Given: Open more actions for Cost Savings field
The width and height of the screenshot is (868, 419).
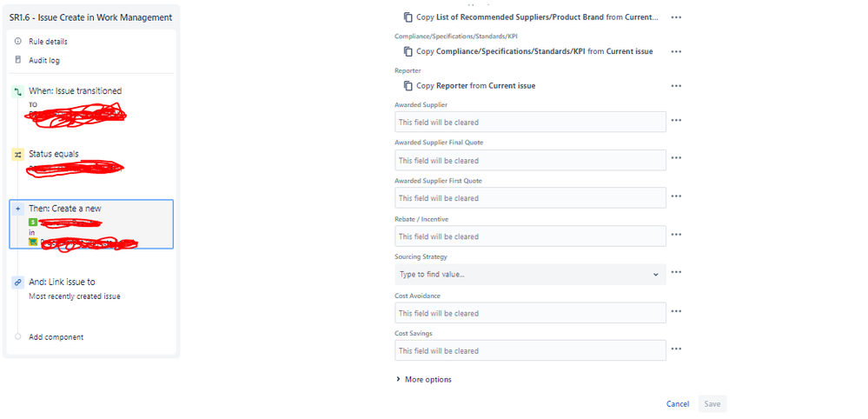Looking at the screenshot, I should click(x=676, y=349).
